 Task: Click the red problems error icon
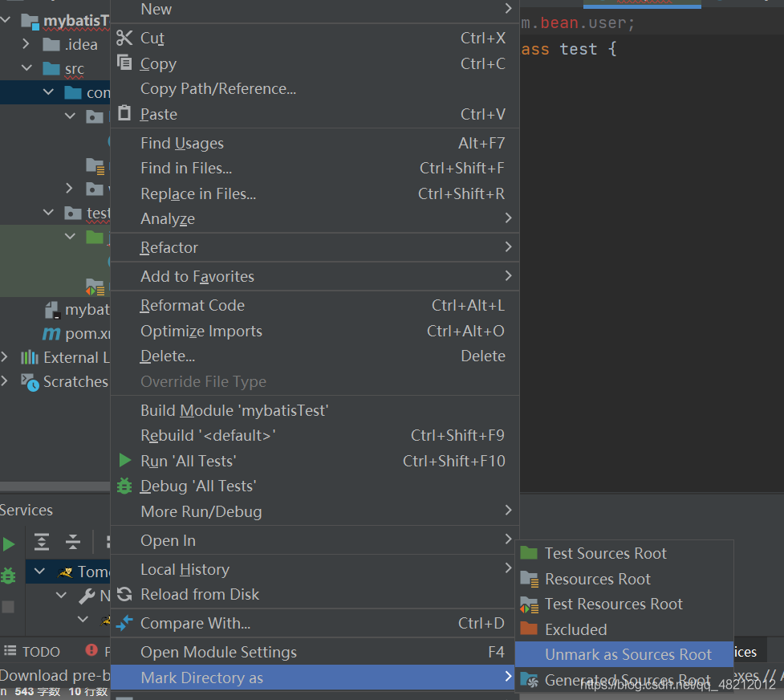91,649
